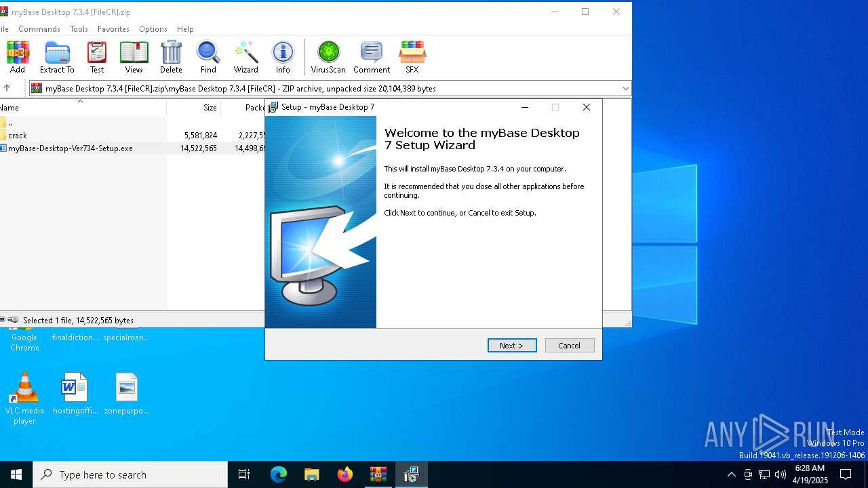Open the Commands menu
This screenshot has height=488, width=868.
39,29
